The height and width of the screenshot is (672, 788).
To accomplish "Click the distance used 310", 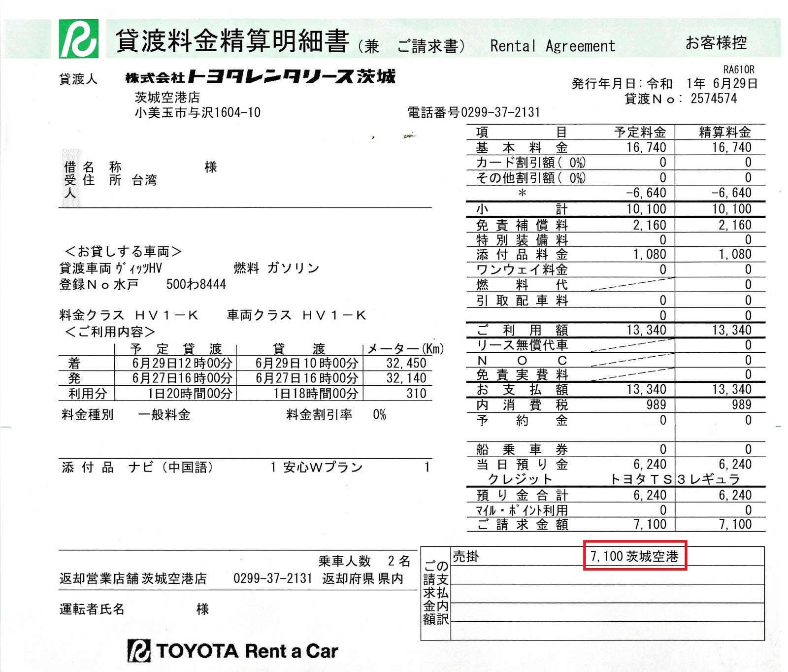I will (x=417, y=394).
